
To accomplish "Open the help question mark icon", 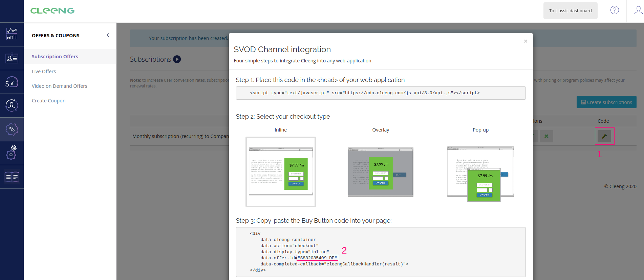I will [615, 10].
